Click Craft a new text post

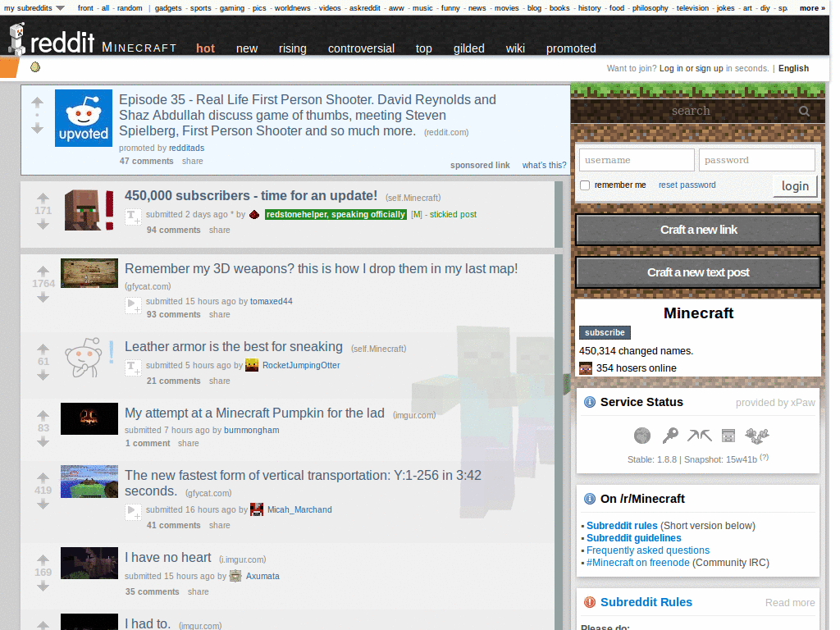tap(698, 272)
